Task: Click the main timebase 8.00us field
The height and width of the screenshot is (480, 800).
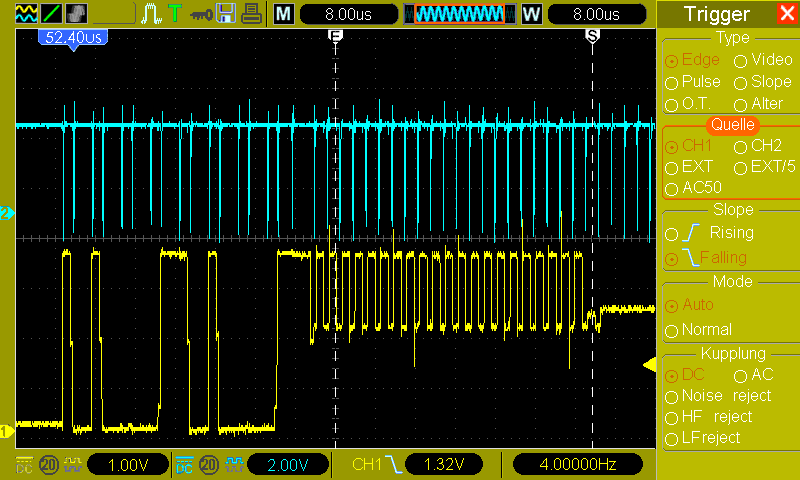Action: click(348, 14)
